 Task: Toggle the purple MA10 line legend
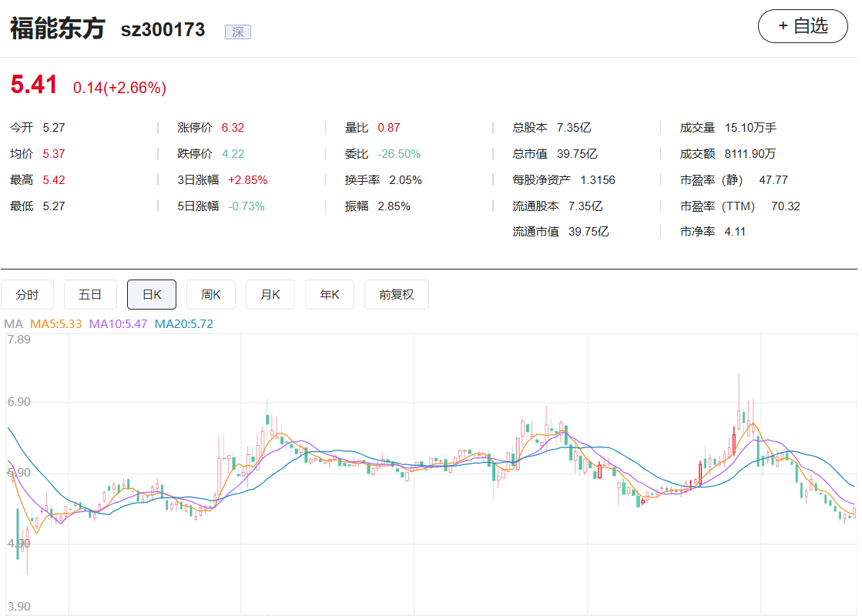point(118,324)
